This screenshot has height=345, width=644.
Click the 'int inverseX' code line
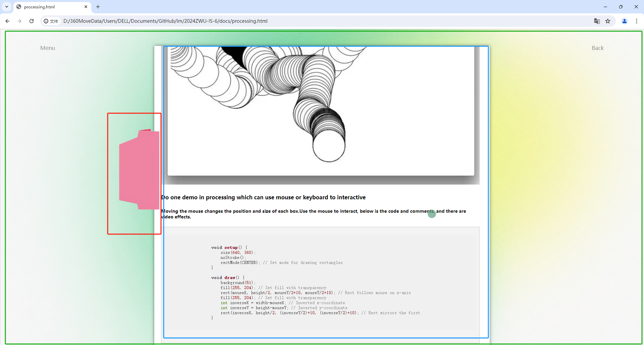283,303
